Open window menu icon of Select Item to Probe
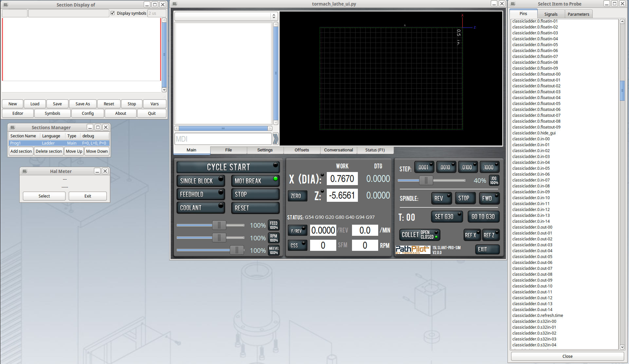The height and width of the screenshot is (364, 629). pyautogui.click(x=513, y=4)
